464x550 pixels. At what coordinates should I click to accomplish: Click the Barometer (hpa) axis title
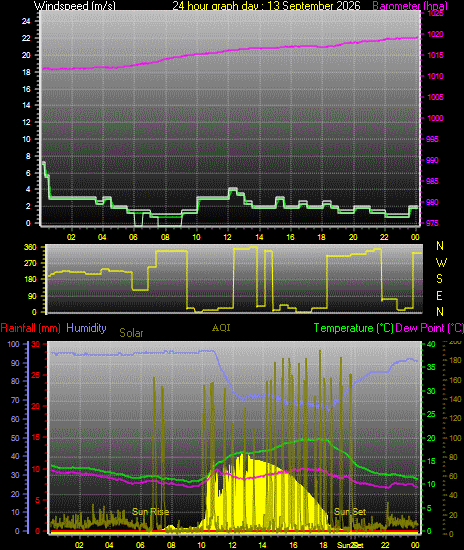[410, 6]
